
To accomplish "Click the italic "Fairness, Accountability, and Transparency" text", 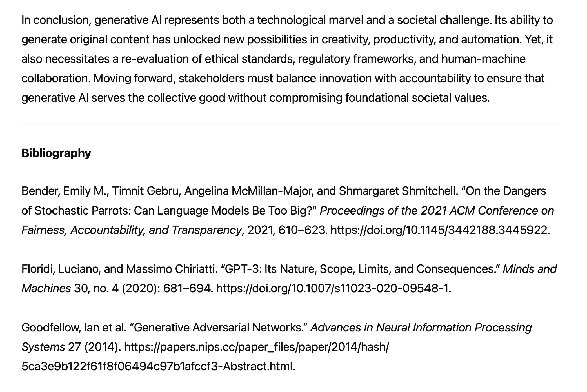I will coord(132,230).
